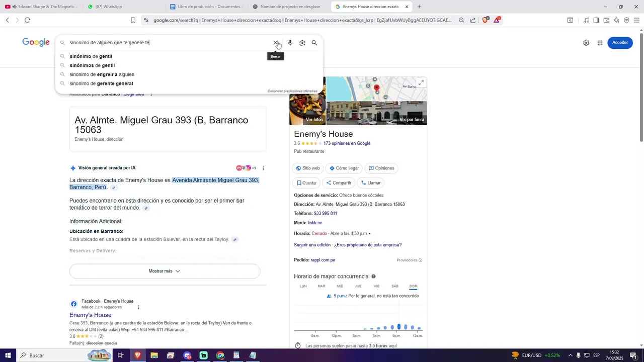644x362 pixels.
Task: Show hidden system tray icons
Action: point(570,355)
